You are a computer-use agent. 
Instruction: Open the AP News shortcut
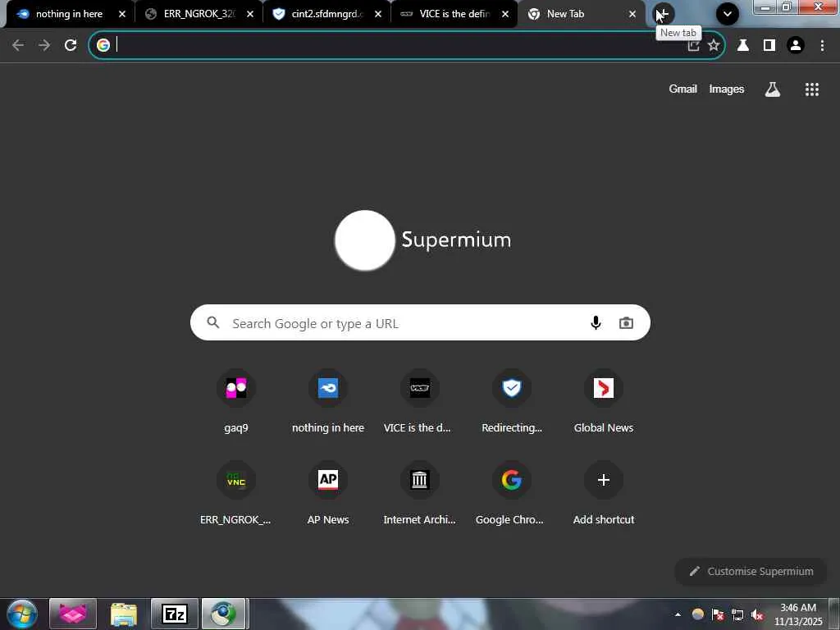328,493
